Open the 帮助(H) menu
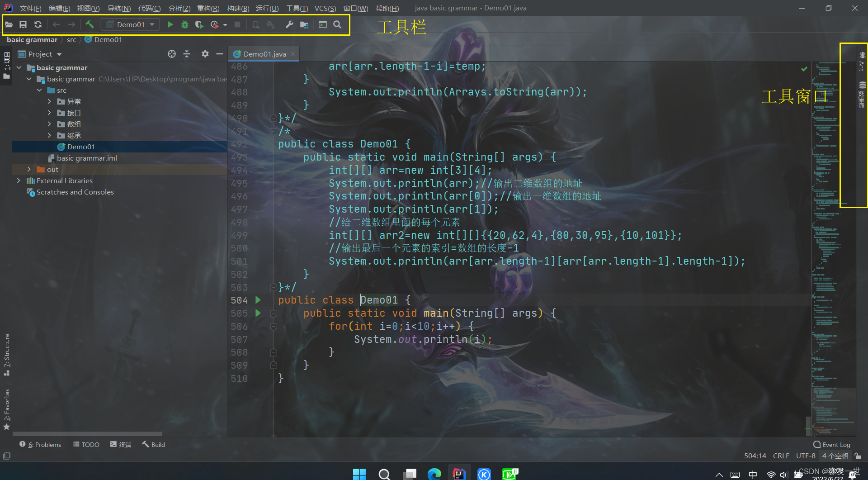Image resolution: width=868 pixels, height=480 pixels. pos(387,8)
